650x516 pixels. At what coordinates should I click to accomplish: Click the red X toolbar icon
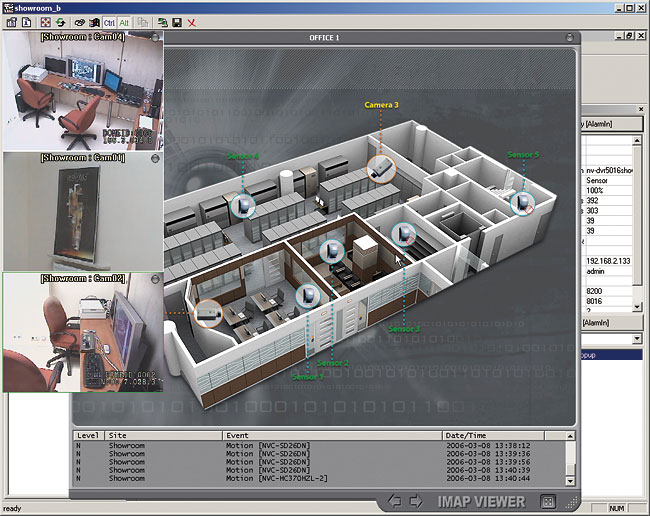tap(192, 23)
